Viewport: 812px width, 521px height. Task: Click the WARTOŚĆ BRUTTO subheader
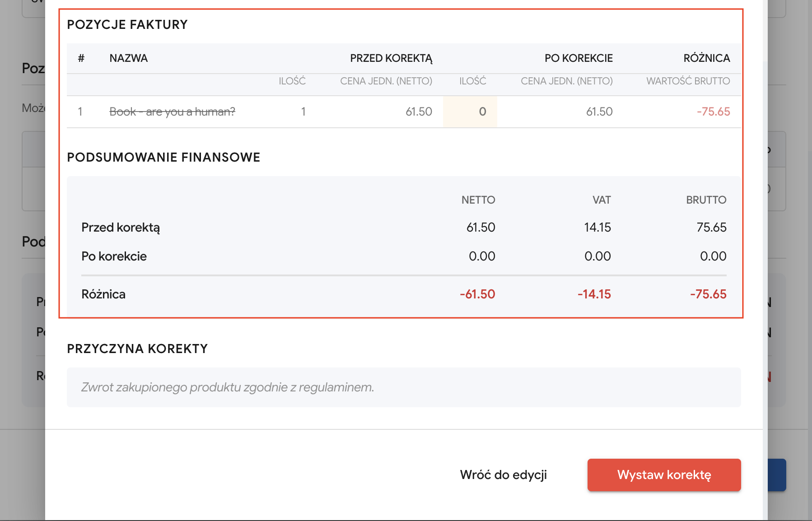(x=688, y=81)
